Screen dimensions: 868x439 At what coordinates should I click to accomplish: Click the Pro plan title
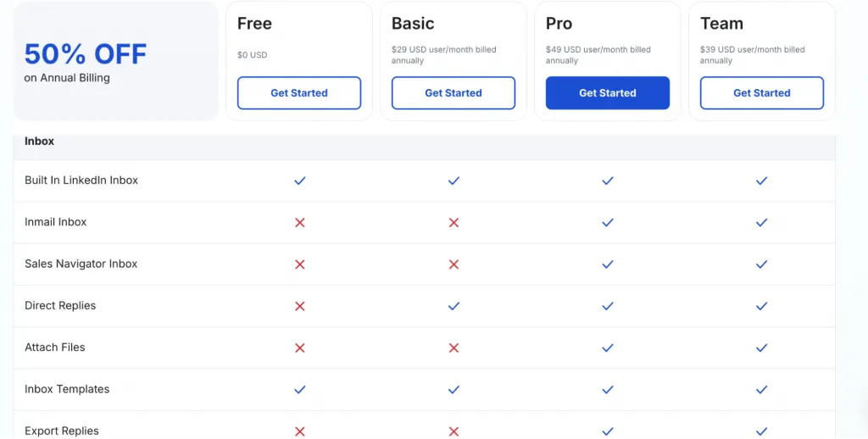[559, 23]
